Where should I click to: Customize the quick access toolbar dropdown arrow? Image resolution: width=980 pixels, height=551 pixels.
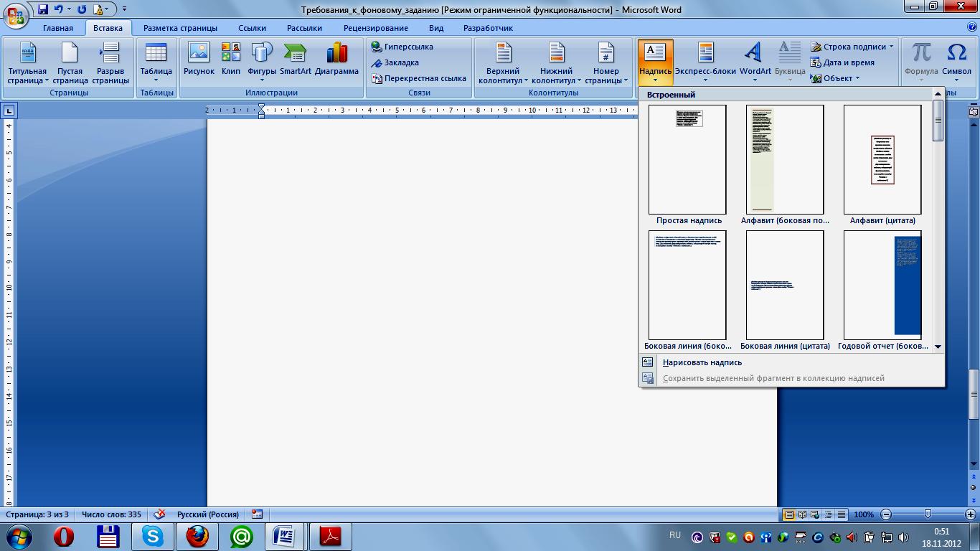(x=125, y=9)
